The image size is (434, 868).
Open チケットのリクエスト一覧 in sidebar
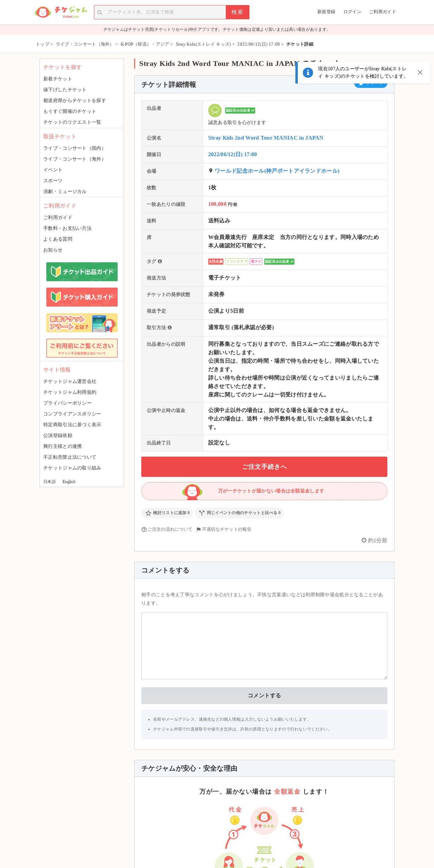72,122
